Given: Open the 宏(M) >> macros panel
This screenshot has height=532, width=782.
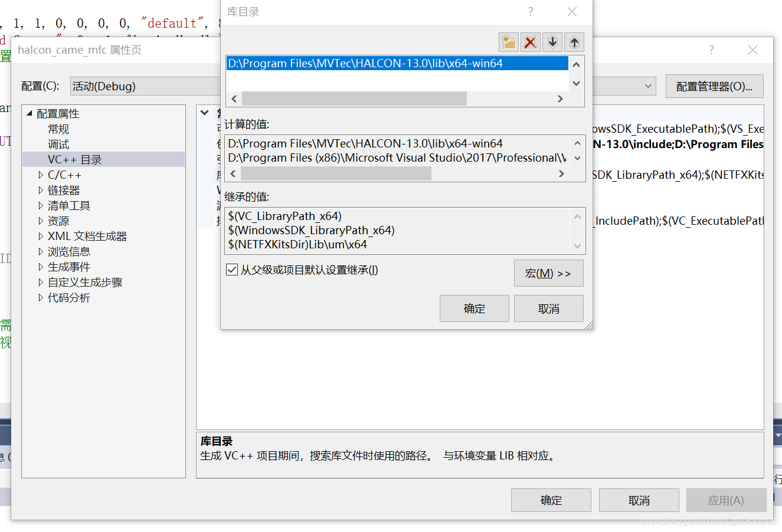Looking at the screenshot, I should [x=549, y=273].
